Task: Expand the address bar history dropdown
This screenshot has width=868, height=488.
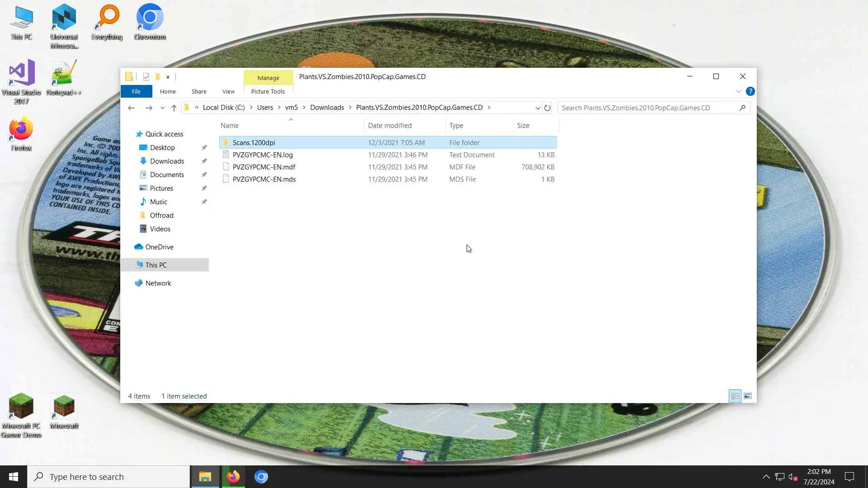Action: [538, 108]
